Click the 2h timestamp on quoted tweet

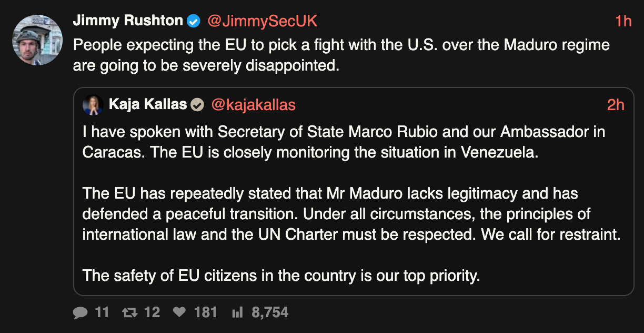(x=616, y=105)
